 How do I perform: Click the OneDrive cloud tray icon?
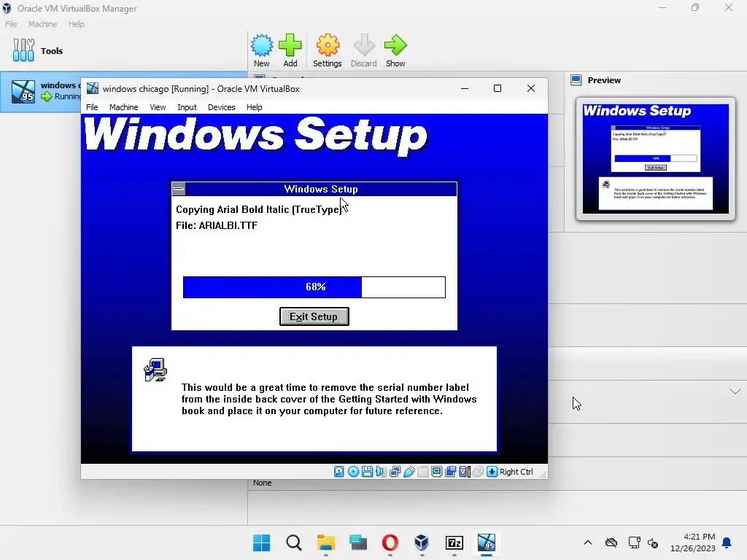(x=611, y=542)
